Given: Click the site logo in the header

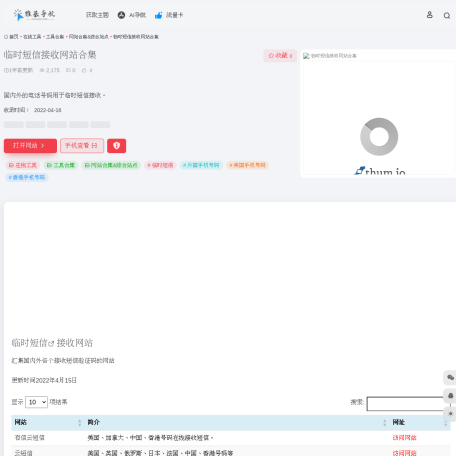Looking at the screenshot, I should [34, 15].
